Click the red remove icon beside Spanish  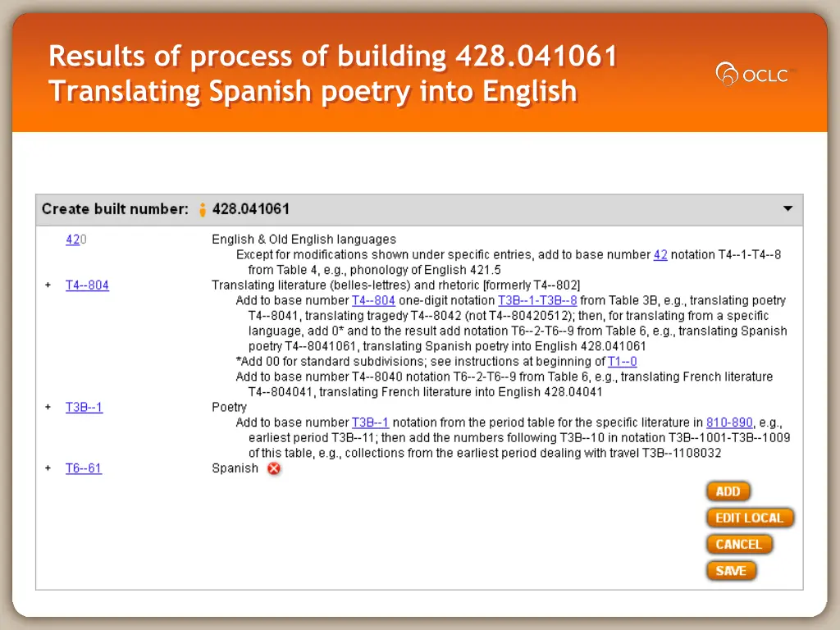[274, 468]
